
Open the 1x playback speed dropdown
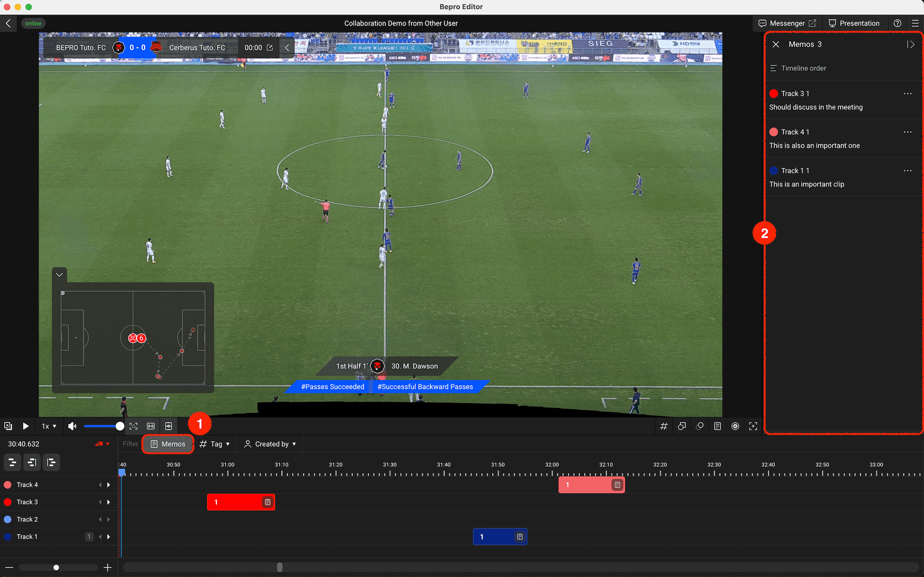coord(49,426)
